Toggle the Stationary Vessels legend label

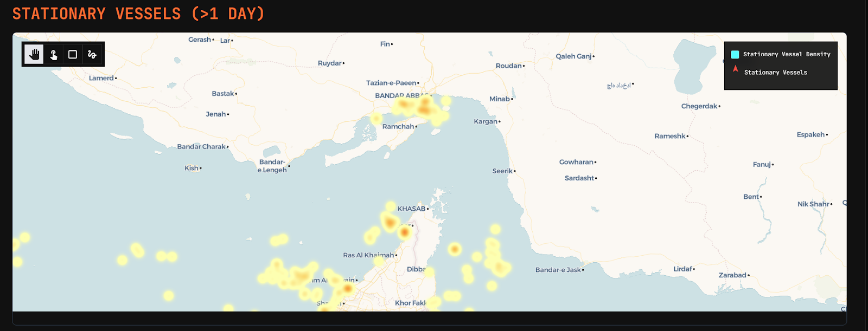(775, 72)
